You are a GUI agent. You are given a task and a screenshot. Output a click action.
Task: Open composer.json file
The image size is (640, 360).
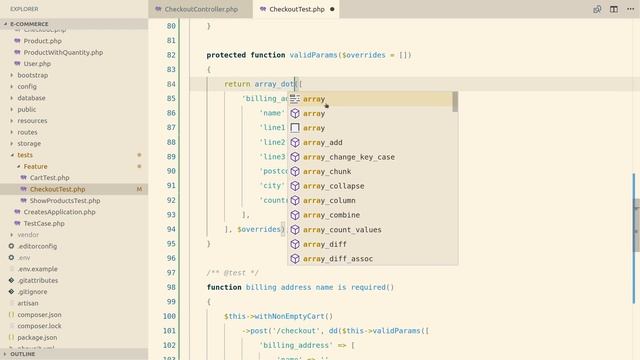tap(39, 315)
